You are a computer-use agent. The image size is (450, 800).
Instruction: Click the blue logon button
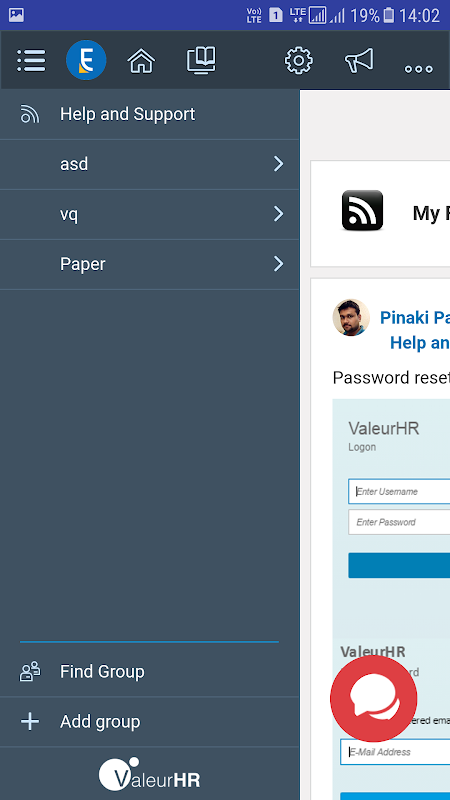(399, 565)
